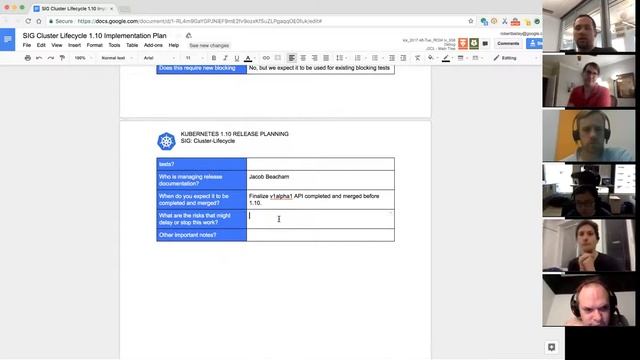Open the Insert menu
The width and height of the screenshot is (640, 360).
(74, 45)
